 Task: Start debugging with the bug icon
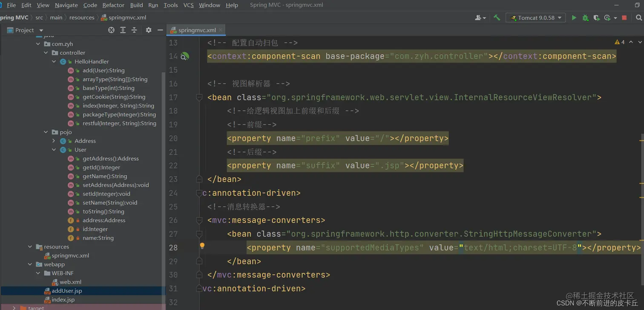[x=585, y=17]
